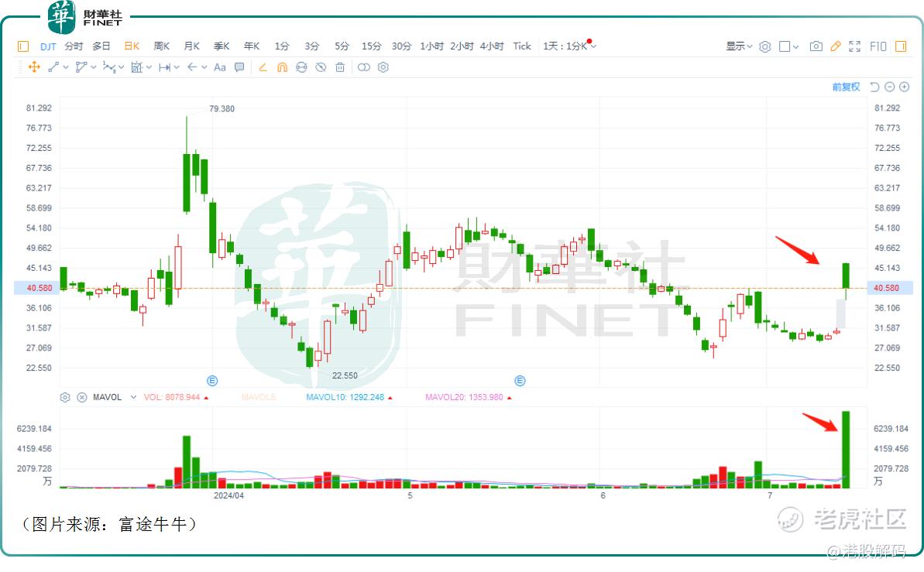
Task: Click the 前复权 price adjustment link
Action: point(847,87)
